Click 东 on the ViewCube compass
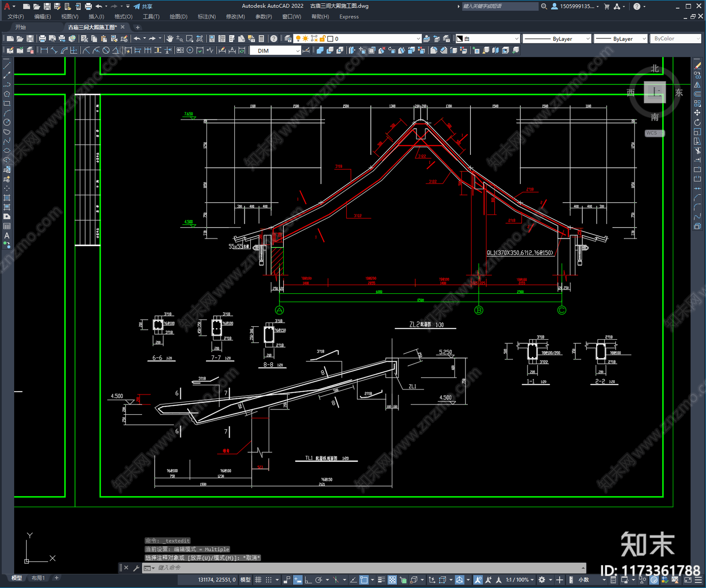Viewport: 706px width, 588px height. tap(679, 93)
